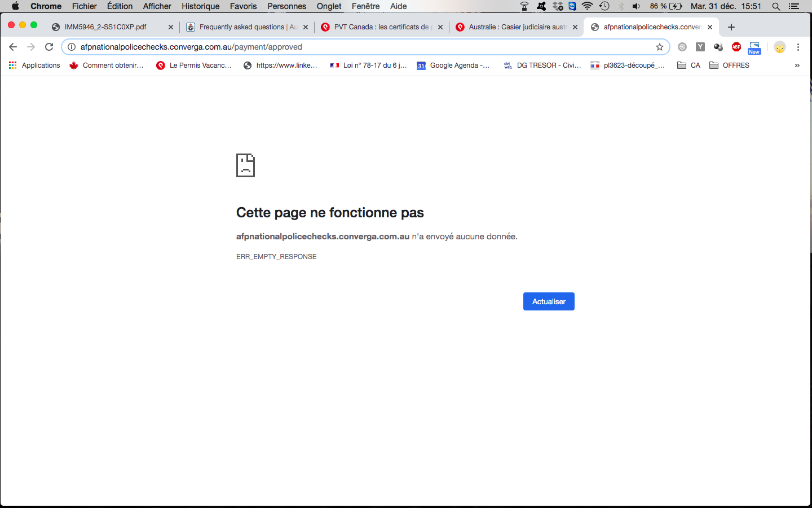Go back using the back arrow
812x508 pixels.
(13, 47)
